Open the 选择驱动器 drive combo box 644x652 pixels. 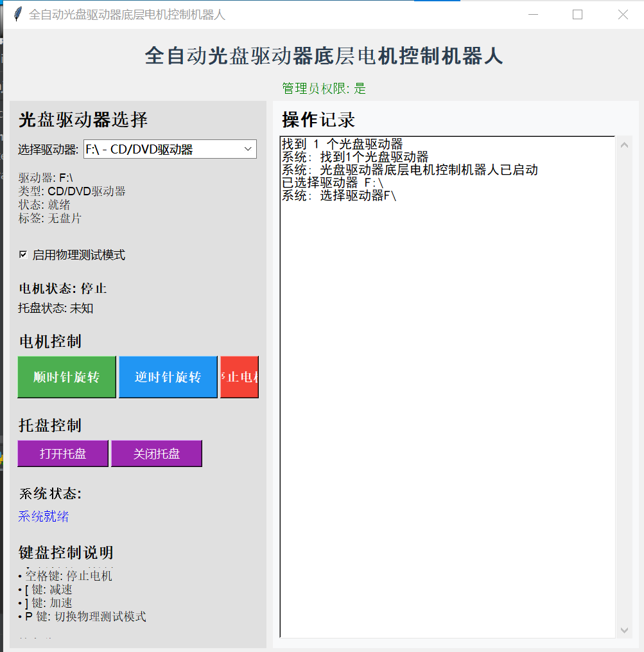170,149
